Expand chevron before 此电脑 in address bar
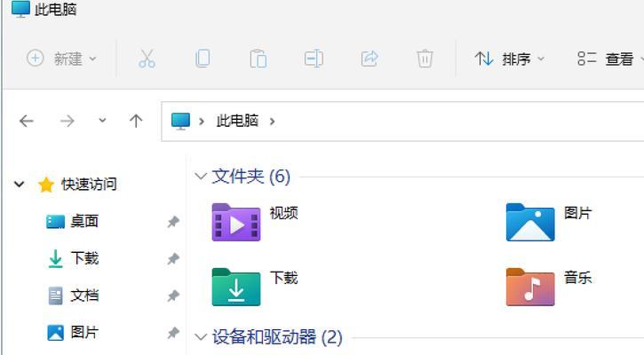Image resolution: width=644 pixels, height=355 pixels. pyautogui.click(x=202, y=122)
